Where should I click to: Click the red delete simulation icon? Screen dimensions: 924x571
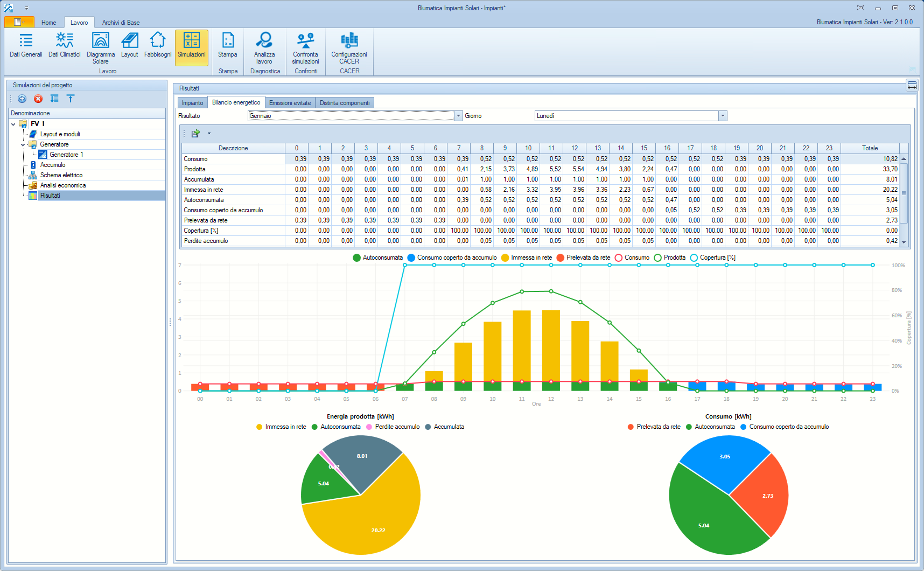38,99
